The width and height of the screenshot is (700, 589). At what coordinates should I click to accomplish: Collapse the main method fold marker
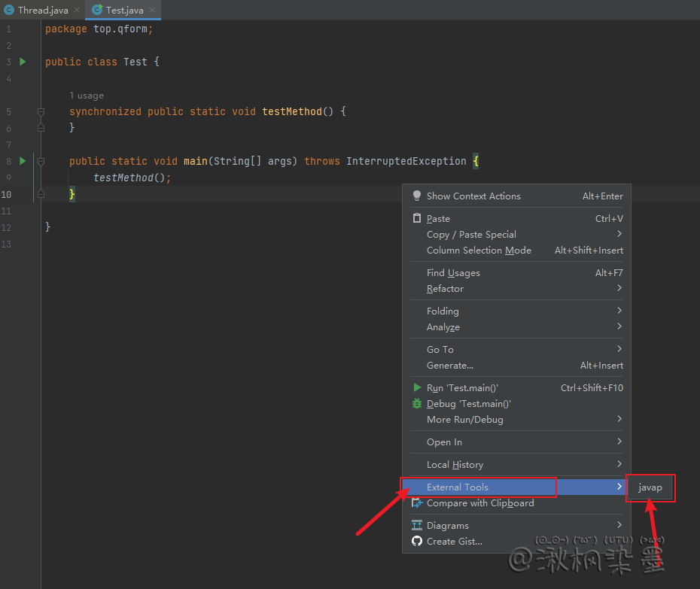[41, 161]
